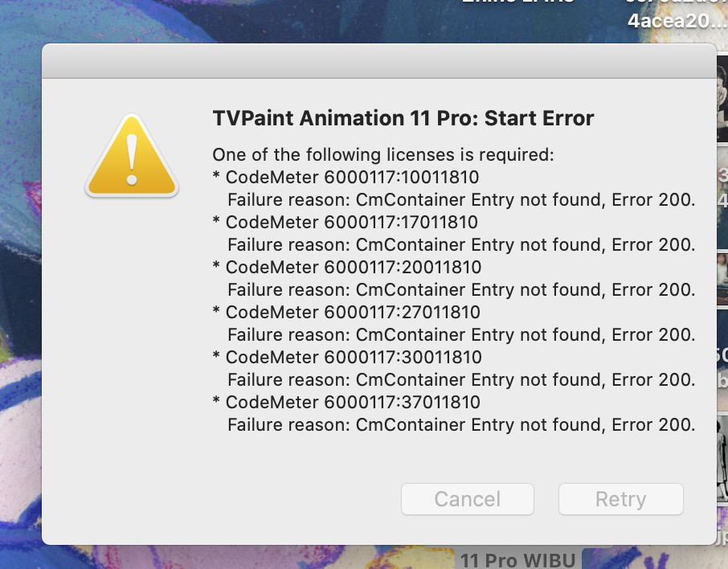
Task: Select the CodeMeter 6000117:37011810 line
Action: point(346,403)
